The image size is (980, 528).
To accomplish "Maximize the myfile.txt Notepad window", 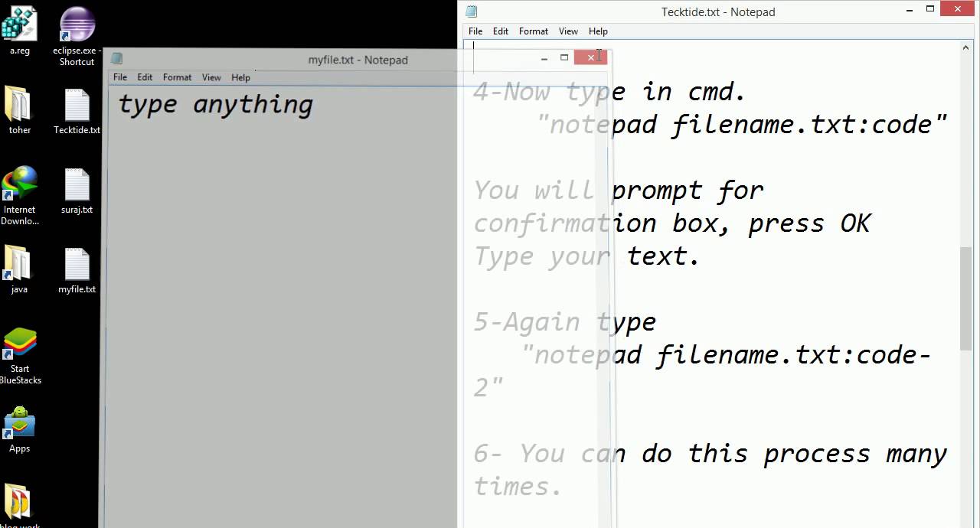I will (x=564, y=57).
